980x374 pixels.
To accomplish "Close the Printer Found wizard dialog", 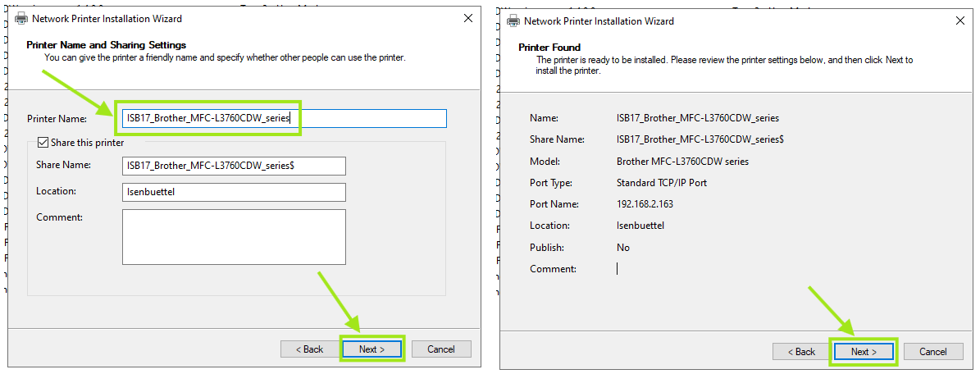I will pos(960,21).
